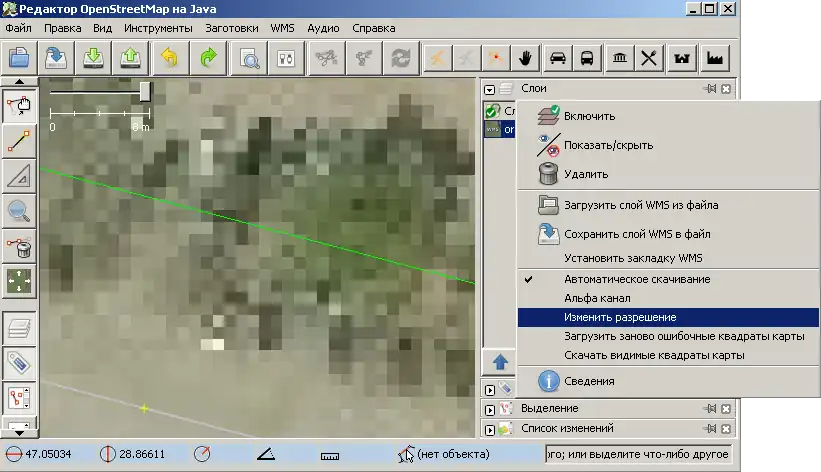Click the Redo green arrow
The image size is (821, 472).
click(208, 57)
